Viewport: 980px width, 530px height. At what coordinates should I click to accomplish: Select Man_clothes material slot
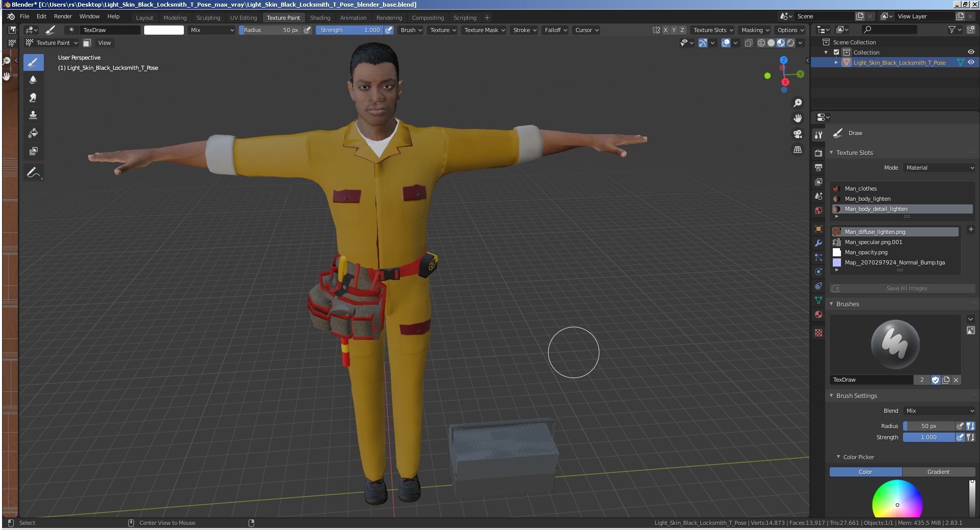(x=902, y=189)
